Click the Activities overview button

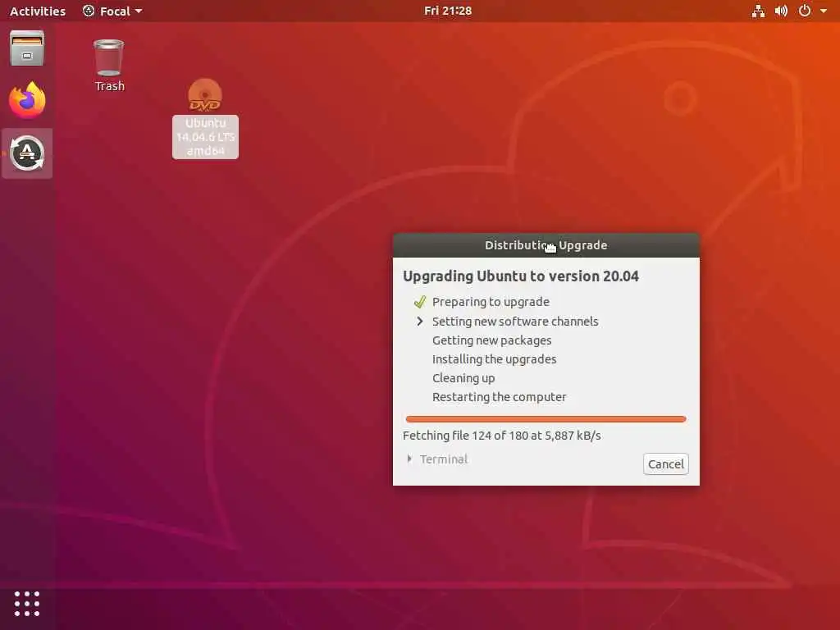coord(38,11)
